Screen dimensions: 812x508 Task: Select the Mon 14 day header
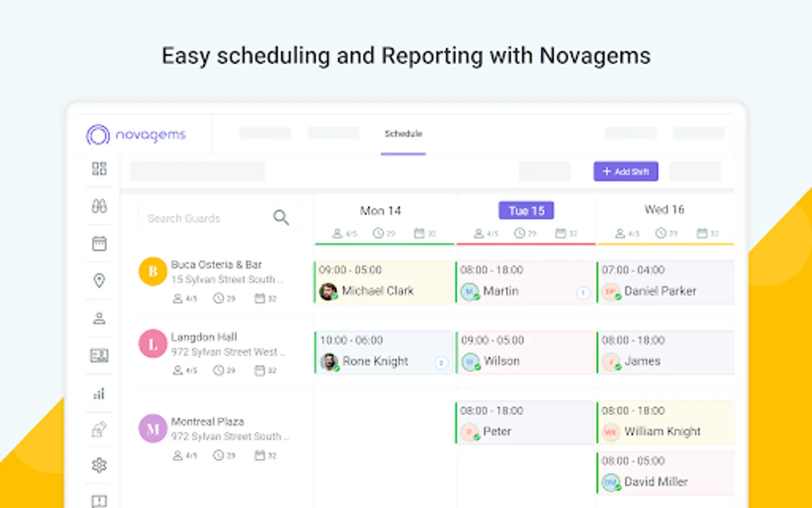pyautogui.click(x=381, y=211)
